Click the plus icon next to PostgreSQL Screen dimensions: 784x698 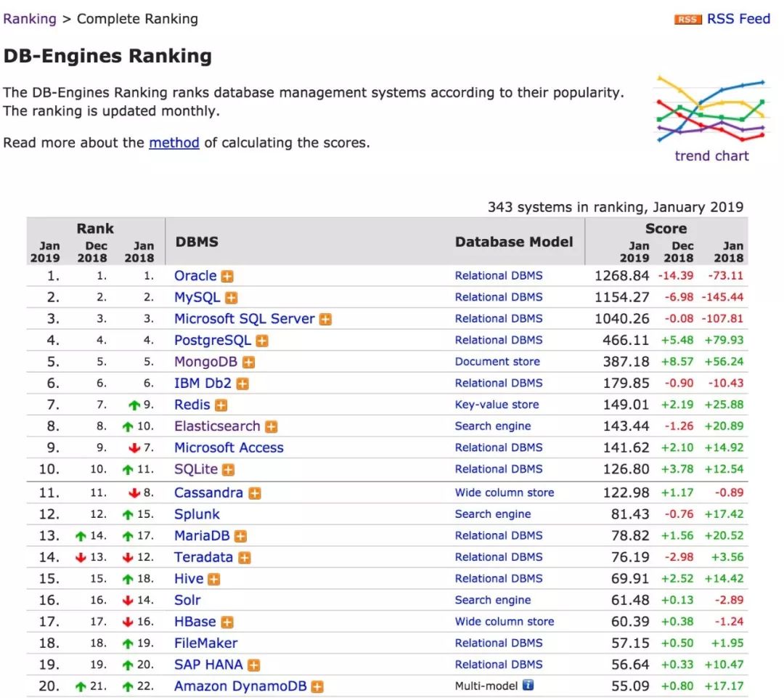[262, 341]
